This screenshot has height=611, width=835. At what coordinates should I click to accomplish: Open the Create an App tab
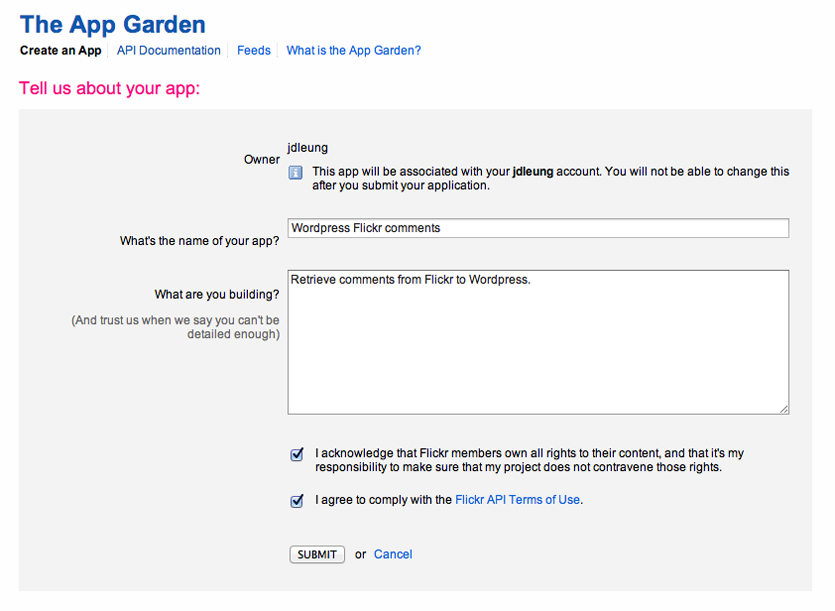pyautogui.click(x=60, y=51)
